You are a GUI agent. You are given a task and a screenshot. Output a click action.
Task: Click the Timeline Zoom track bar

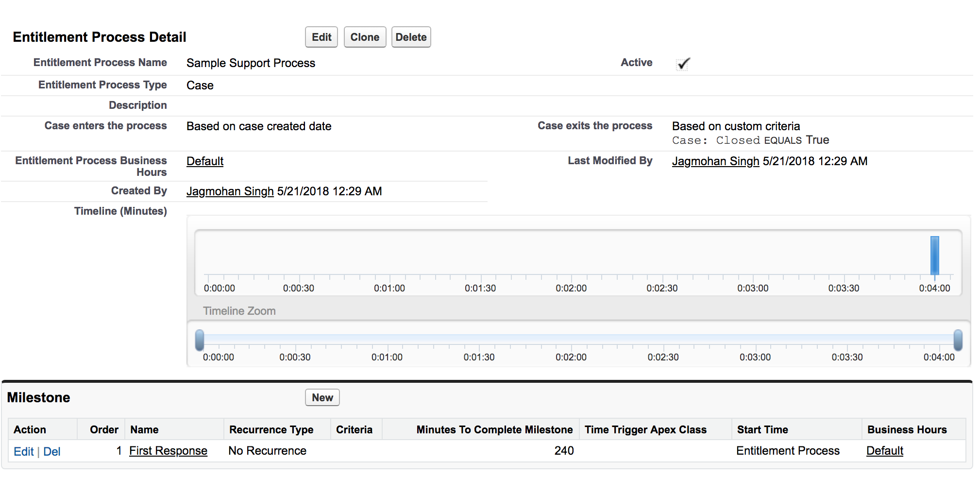(x=578, y=339)
